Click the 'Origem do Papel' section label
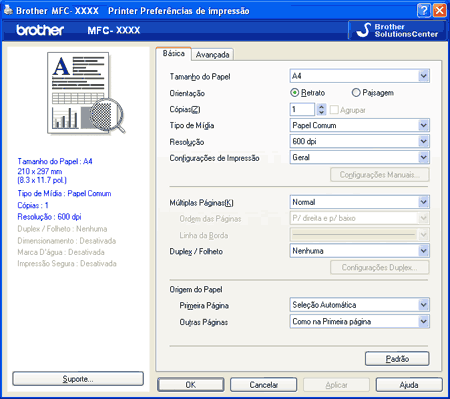Viewport: 450px width, 399px height. [196, 290]
